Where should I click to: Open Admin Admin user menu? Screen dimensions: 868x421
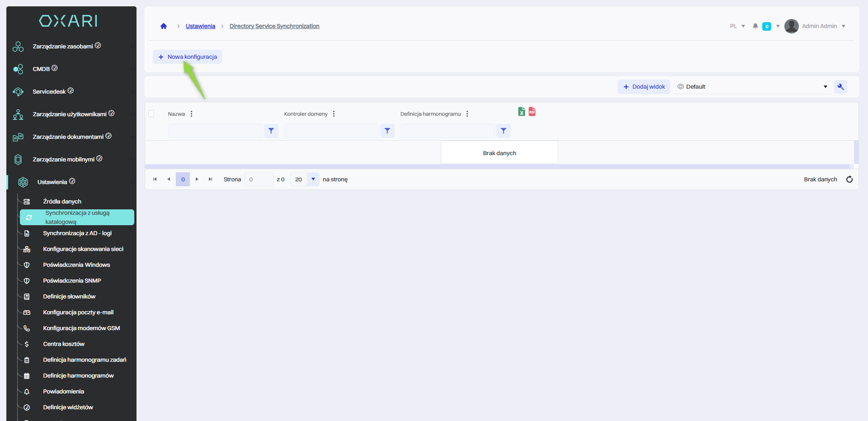click(818, 26)
